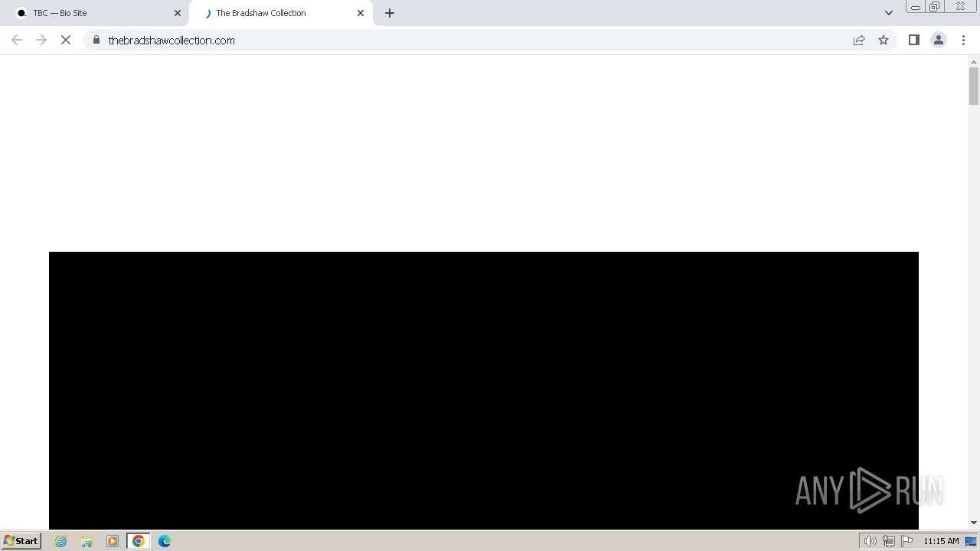Restore down the Chrome window
This screenshot has width=980, height=551.
[935, 7]
